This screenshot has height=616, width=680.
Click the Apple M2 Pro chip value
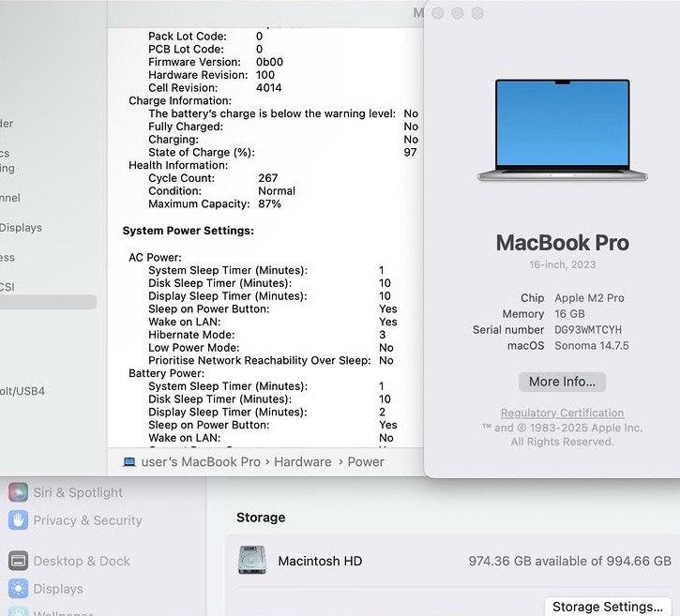point(589,298)
